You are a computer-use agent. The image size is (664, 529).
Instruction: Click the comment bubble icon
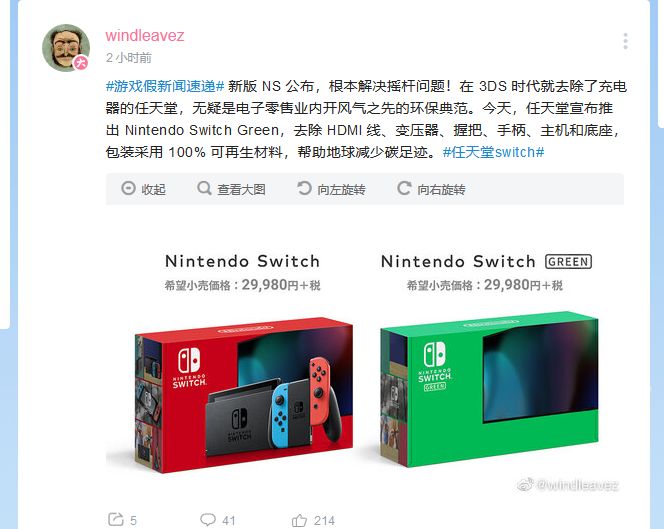(x=208, y=519)
